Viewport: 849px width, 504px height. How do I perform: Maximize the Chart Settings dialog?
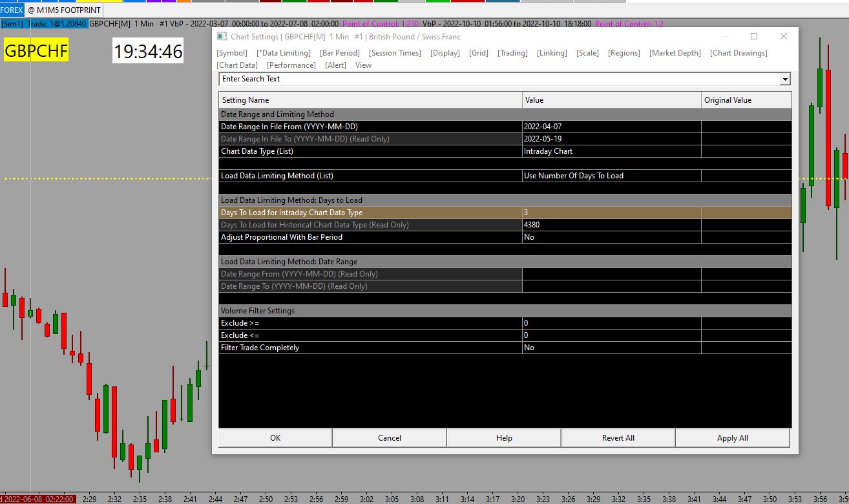(x=753, y=37)
